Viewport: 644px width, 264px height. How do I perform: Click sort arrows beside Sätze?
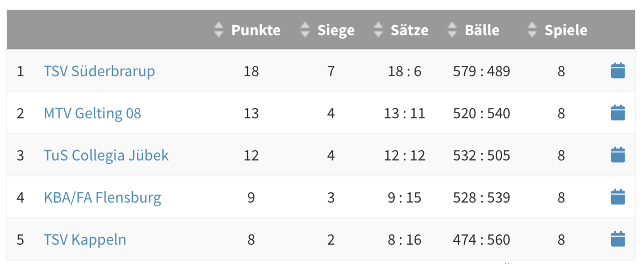tap(379, 30)
